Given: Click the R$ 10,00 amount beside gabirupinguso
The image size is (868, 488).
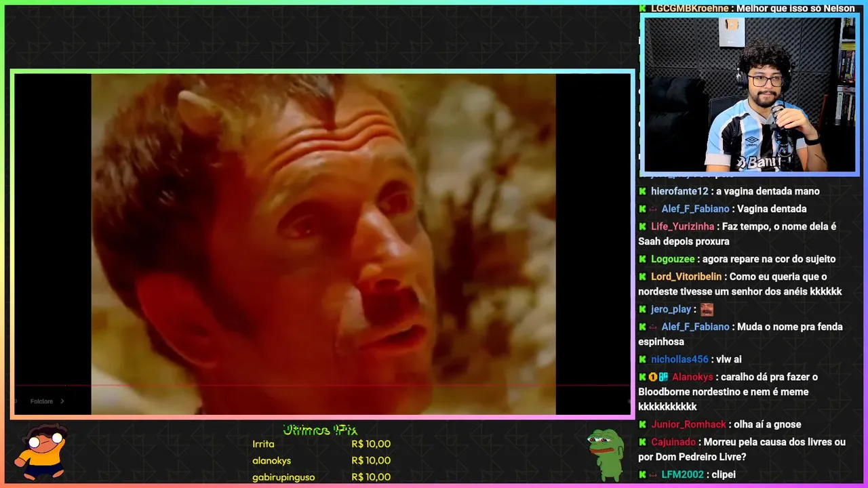Looking at the screenshot, I should (x=371, y=477).
